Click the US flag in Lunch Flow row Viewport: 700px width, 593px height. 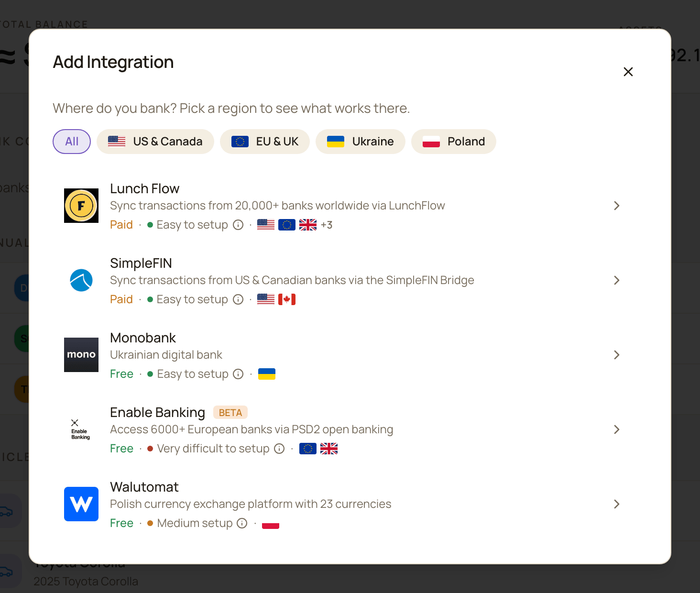(266, 225)
